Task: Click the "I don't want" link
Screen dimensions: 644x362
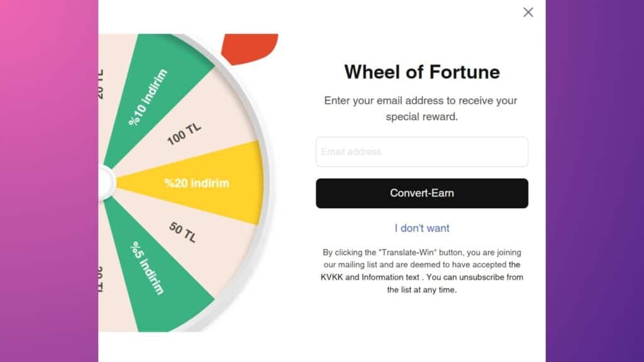Action: 421,228
